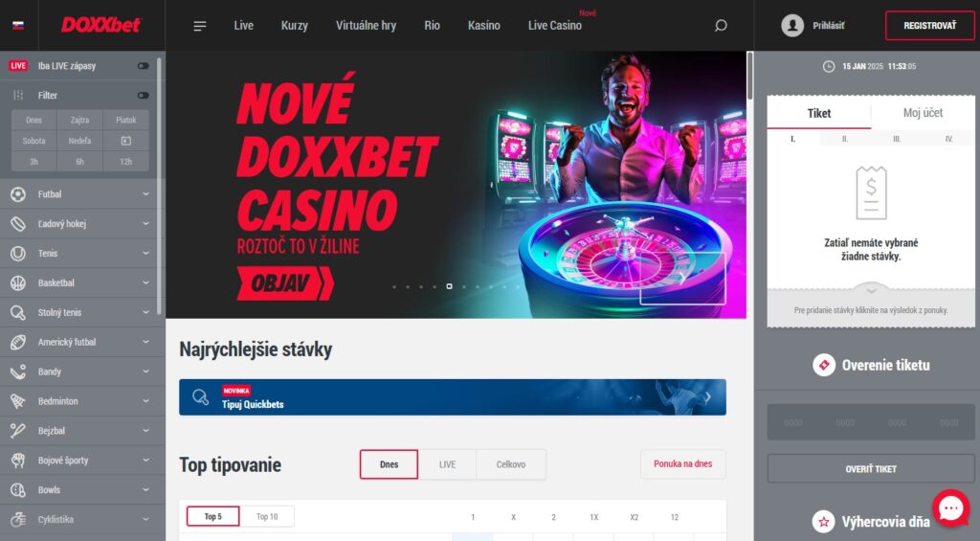
Task: Open the search magnifier icon in header
Action: point(721,26)
